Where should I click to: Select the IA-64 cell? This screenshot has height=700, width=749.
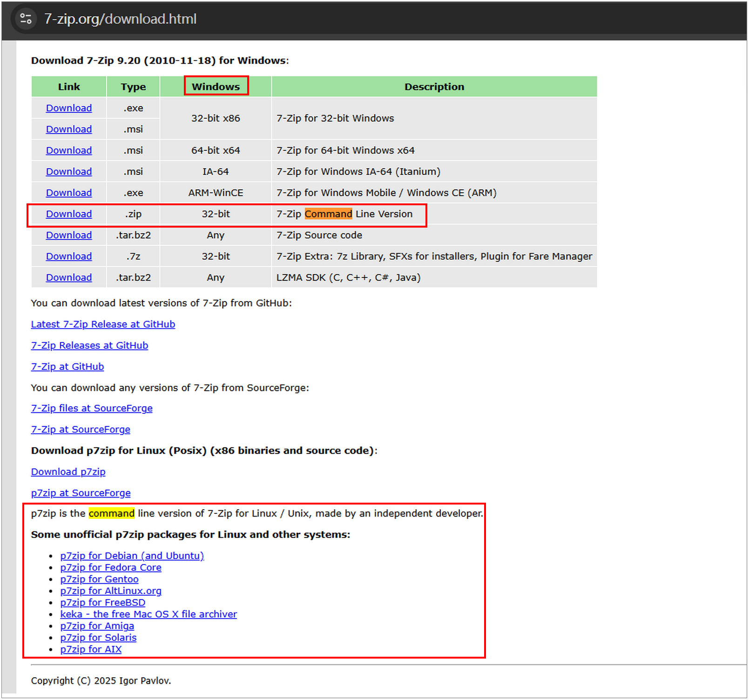coord(216,172)
